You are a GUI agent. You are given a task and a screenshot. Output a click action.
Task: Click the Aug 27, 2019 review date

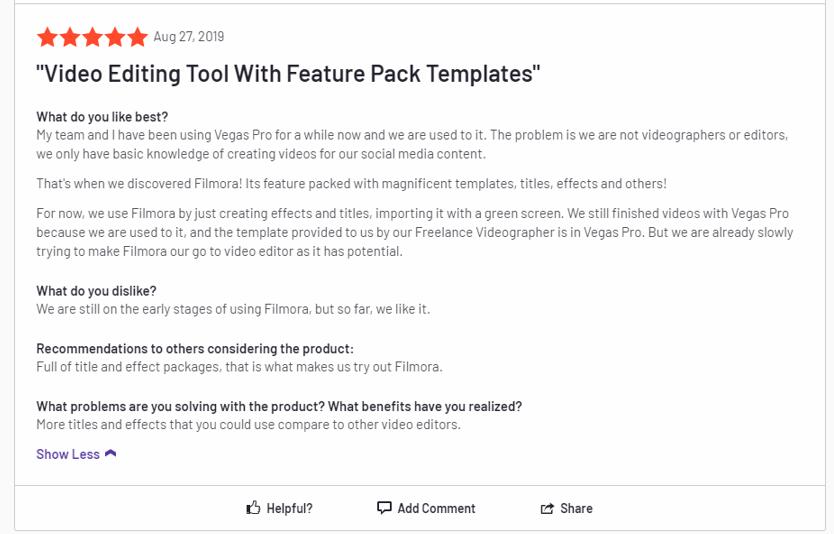pos(189,37)
